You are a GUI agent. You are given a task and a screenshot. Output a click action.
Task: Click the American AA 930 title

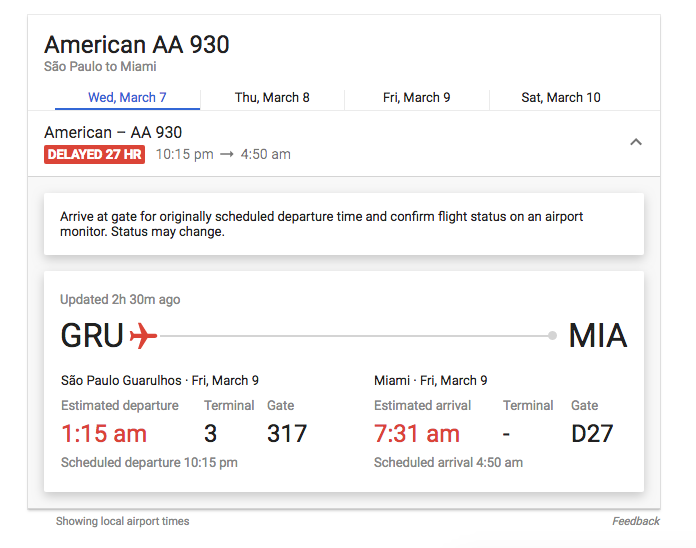[137, 45]
